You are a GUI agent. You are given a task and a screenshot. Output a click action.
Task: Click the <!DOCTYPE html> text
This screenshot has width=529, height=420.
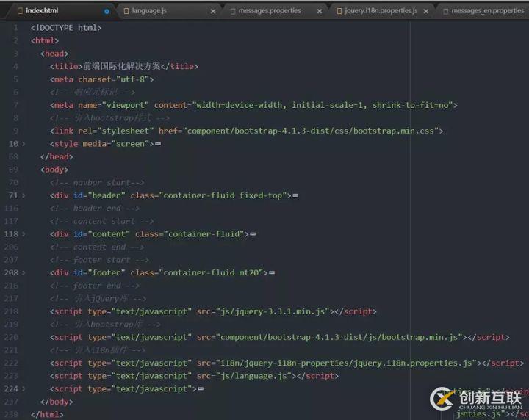click(66, 28)
